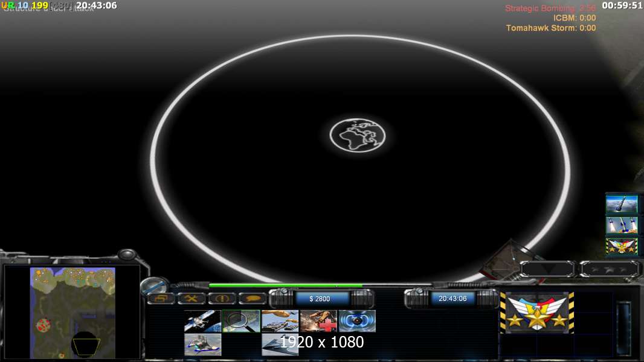Toggle the round radar globe button above command buttons
The image size is (644, 362).
coord(154,285)
